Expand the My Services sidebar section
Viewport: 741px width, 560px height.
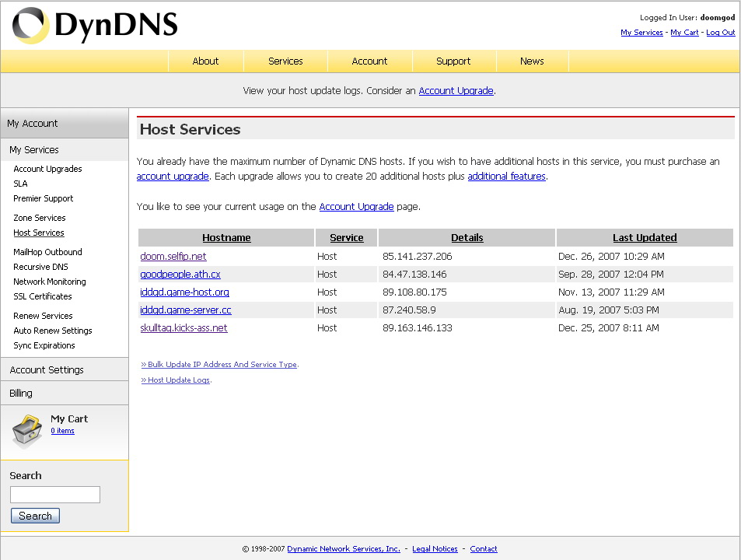34,150
